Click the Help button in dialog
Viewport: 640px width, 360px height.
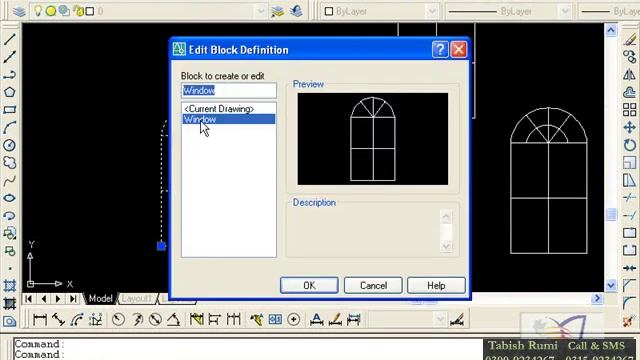click(436, 285)
